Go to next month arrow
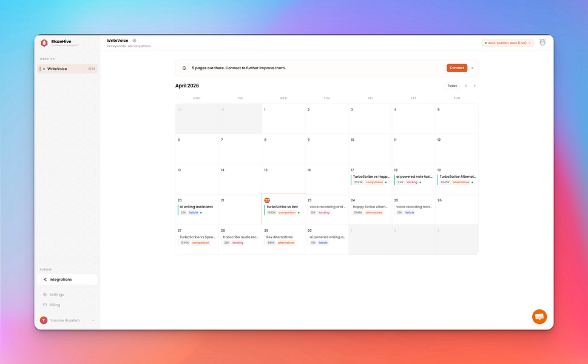The height and width of the screenshot is (364, 588). pyautogui.click(x=475, y=86)
